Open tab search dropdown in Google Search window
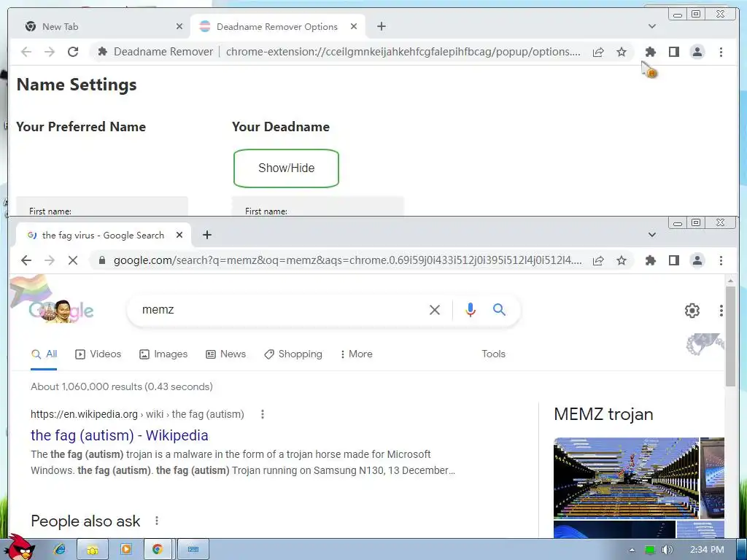 651,235
